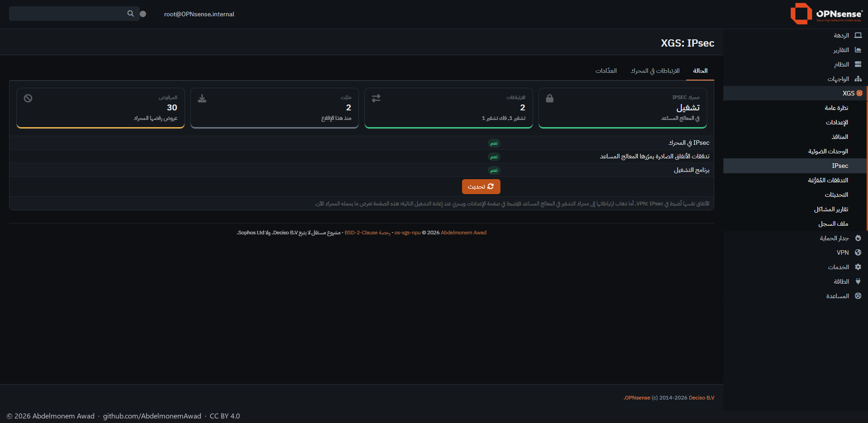Open the Deciso B.V. footer link
The image size is (868, 423).
(x=702, y=398)
